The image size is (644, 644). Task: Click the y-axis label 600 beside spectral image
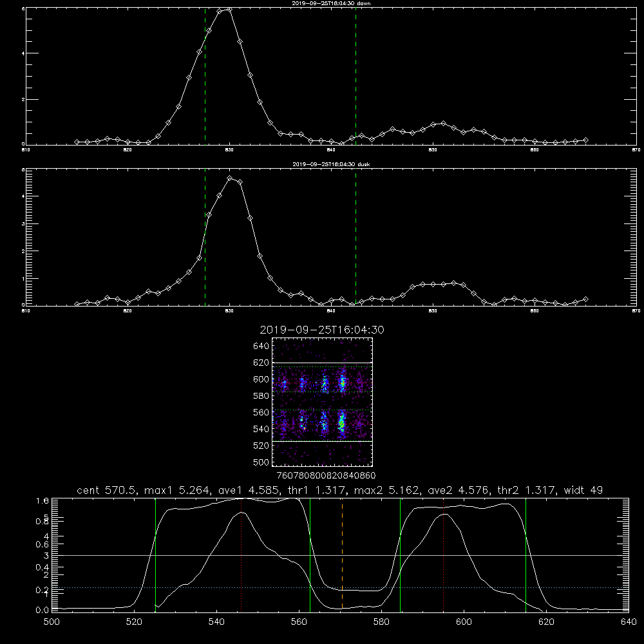click(261, 379)
